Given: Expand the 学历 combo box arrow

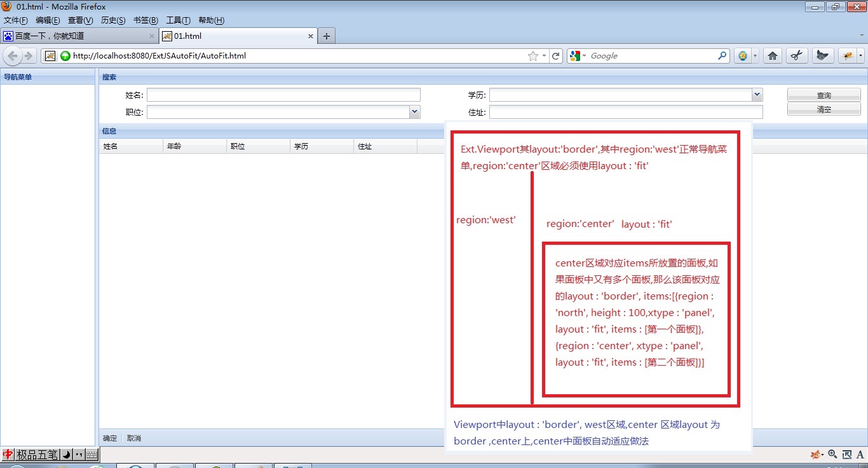Looking at the screenshot, I should point(757,95).
